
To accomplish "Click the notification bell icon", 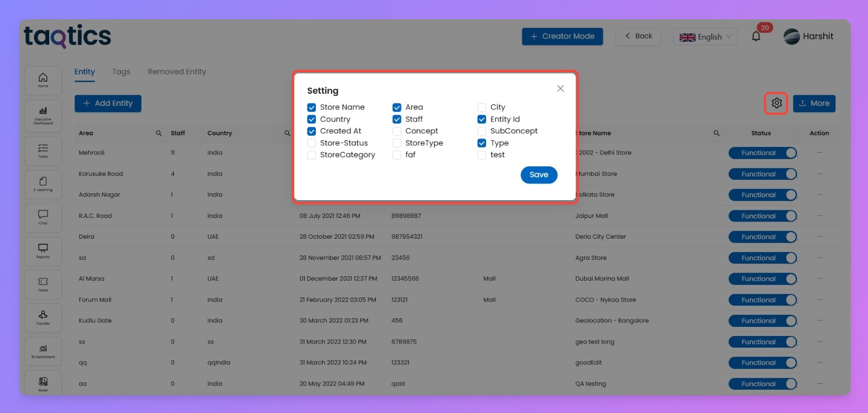I will 756,36.
